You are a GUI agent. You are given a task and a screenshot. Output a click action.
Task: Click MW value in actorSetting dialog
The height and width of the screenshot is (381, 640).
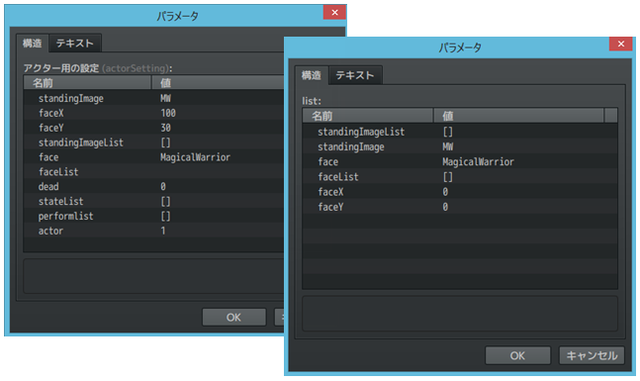[x=165, y=98]
